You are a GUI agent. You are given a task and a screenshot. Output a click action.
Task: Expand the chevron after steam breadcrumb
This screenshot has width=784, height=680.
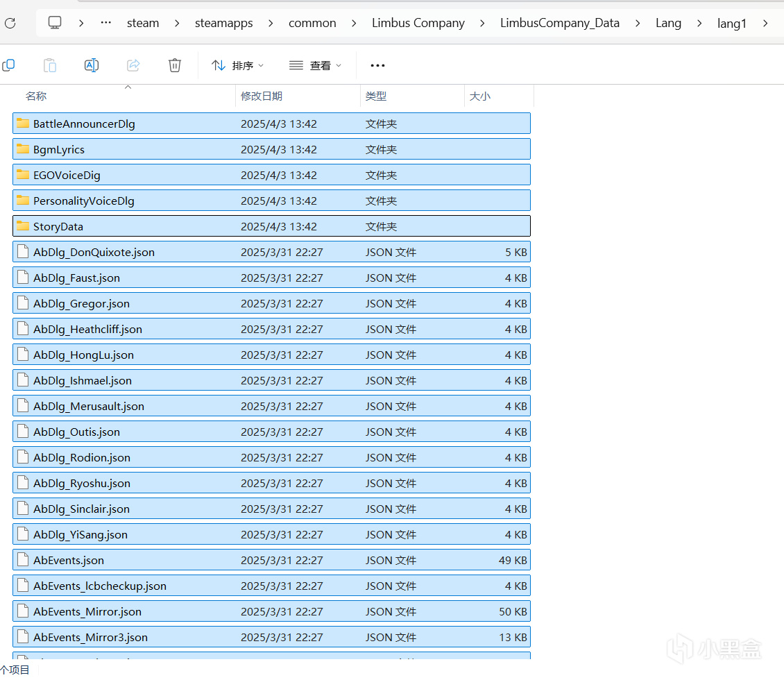[177, 23]
